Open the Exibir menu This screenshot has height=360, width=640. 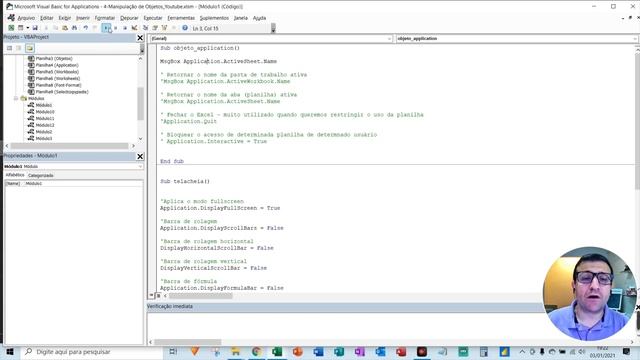[x=64, y=18]
